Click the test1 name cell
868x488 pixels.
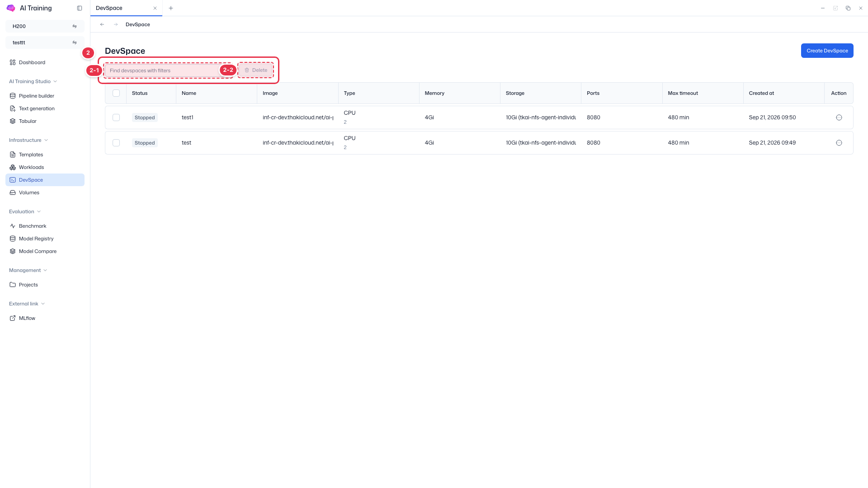click(188, 117)
